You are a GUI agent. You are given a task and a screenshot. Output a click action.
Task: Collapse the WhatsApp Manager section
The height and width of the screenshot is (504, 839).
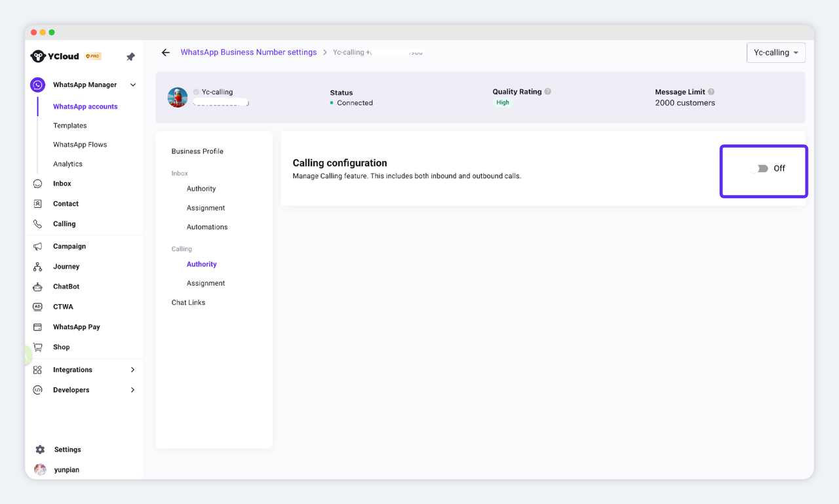click(133, 85)
